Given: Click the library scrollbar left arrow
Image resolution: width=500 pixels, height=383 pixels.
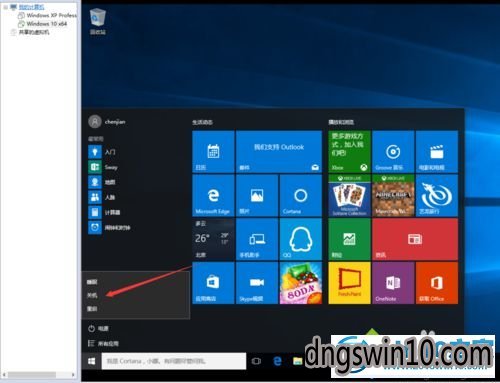Looking at the screenshot, I should point(4,375).
